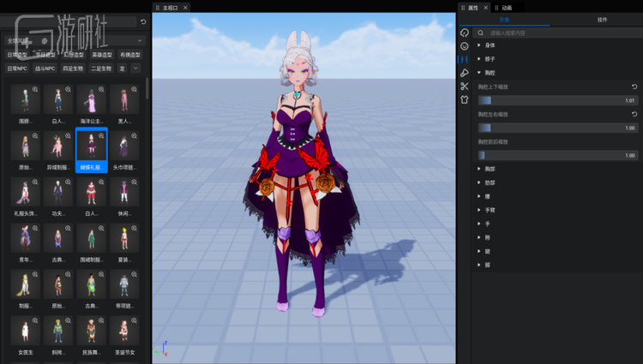
Task: Toggle the 龙 filter chip
Action: click(123, 69)
